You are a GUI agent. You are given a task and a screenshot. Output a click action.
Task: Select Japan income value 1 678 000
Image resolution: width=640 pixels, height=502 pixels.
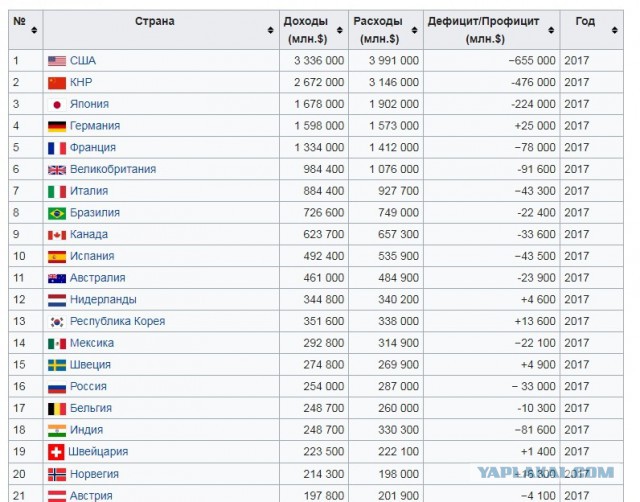point(319,104)
